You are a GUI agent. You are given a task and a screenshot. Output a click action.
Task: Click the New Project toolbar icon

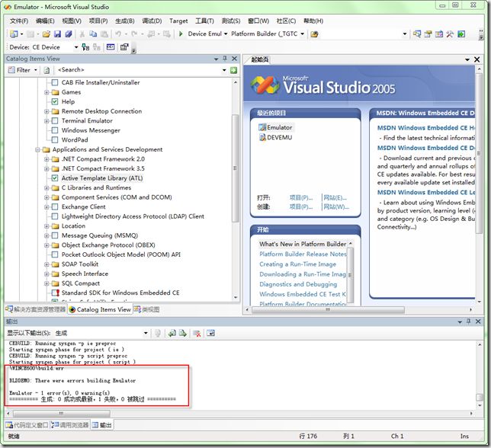(x=14, y=34)
